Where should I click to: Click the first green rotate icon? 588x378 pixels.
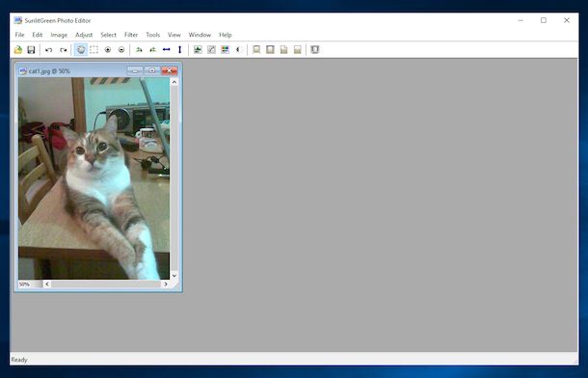pos(139,49)
